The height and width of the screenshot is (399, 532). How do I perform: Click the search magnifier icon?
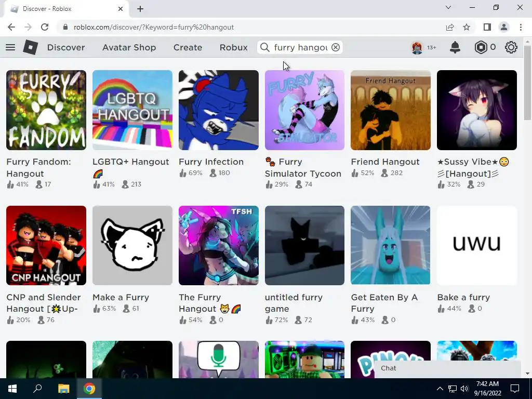tap(264, 47)
